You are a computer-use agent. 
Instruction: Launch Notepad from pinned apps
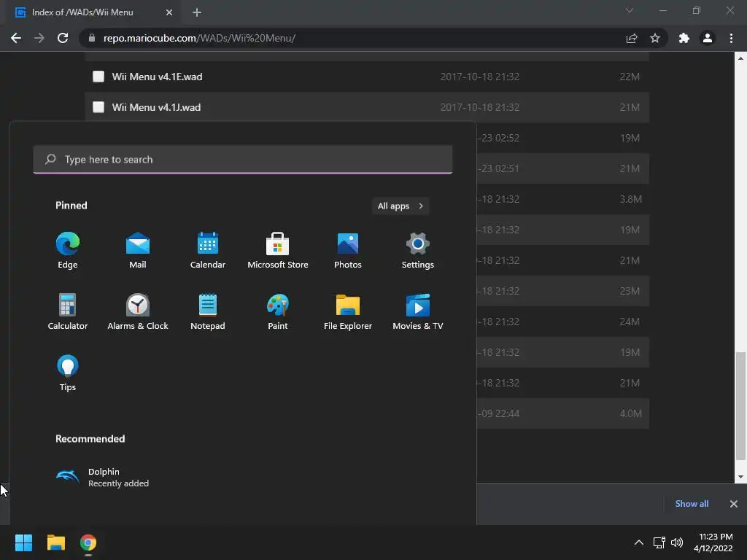pos(208,312)
